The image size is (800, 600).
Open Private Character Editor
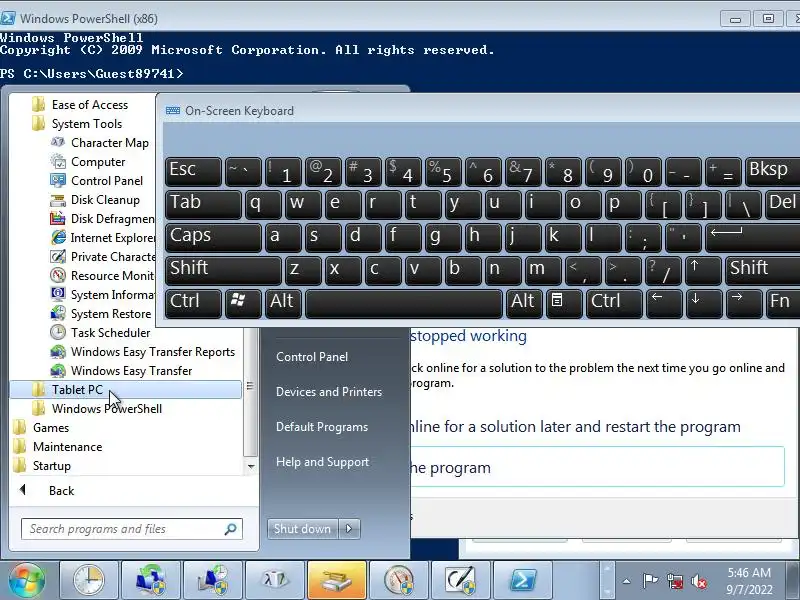click(103, 257)
